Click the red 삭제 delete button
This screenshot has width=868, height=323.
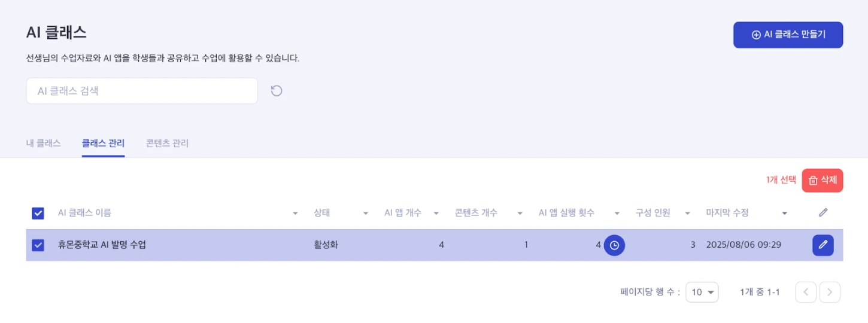coord(822,180)
